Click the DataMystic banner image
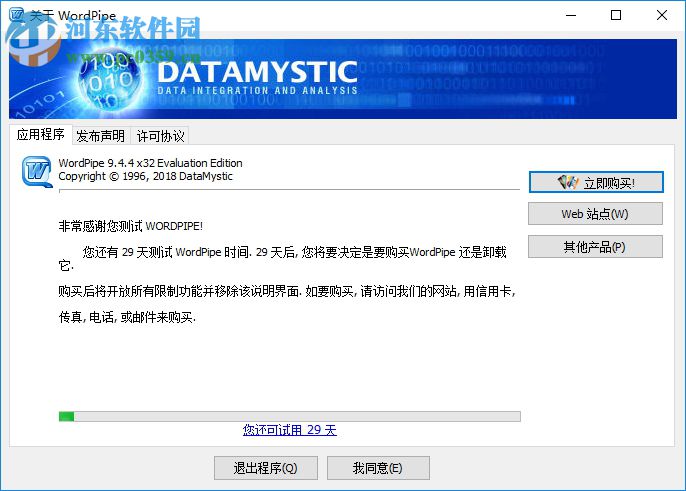The image size is (686, 491). click(343, 79)
